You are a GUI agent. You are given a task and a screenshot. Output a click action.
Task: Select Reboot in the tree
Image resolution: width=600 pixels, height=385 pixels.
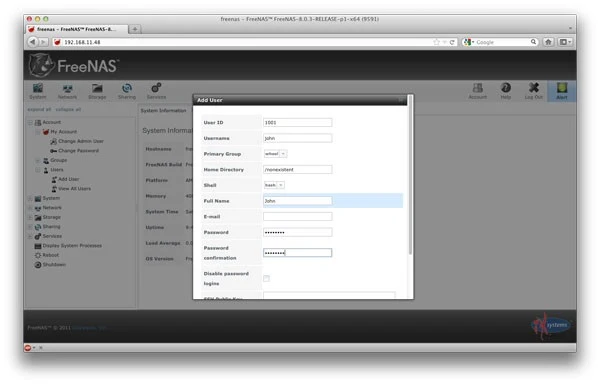[47, 255]
